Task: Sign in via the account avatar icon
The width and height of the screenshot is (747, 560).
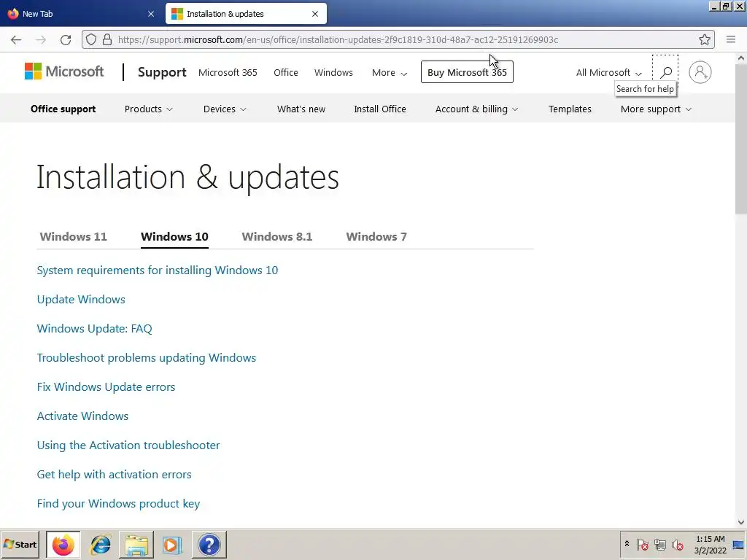Action: (700, 72)
